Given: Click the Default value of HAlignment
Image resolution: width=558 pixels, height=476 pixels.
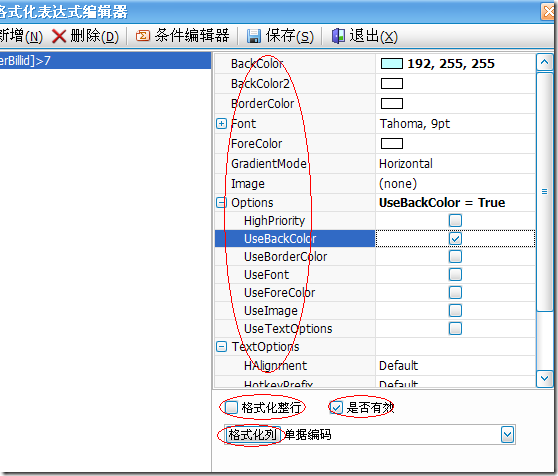Looking at the screenshot, I should click(x=399, y=366).
